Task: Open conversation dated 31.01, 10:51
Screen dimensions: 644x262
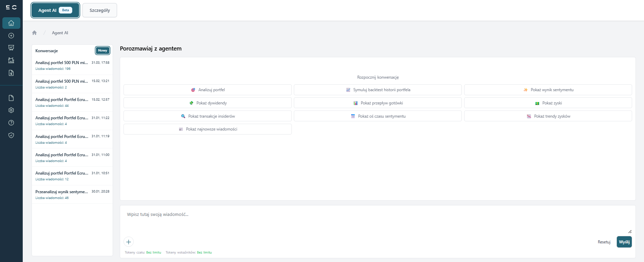Action: [x=72, y=176]
